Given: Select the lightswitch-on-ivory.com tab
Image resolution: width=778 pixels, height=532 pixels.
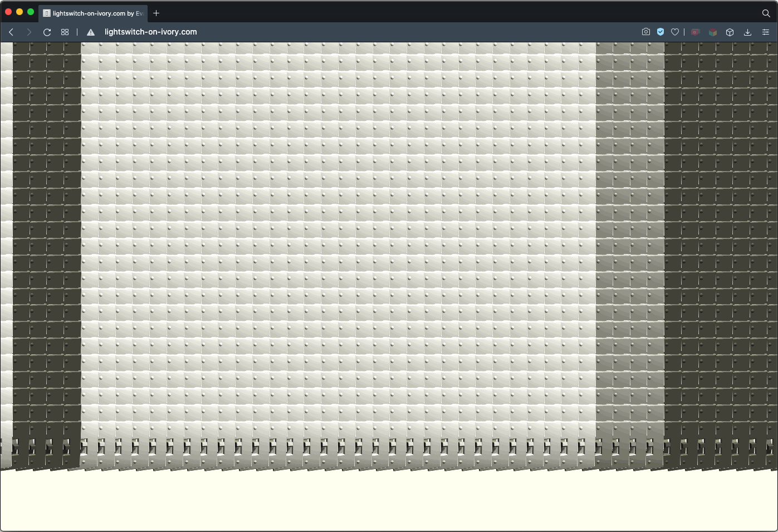Looking at the screenshot, I should coord(94,13).
